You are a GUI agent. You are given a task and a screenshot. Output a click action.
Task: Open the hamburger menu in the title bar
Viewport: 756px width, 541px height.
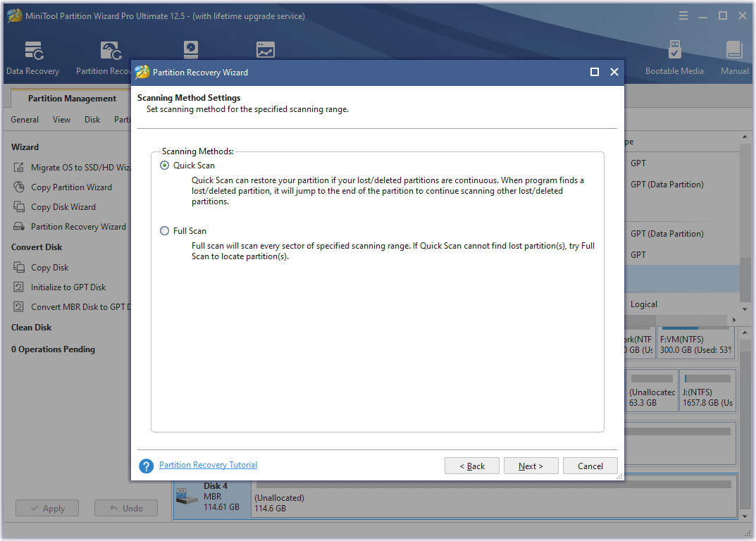coord(683,16)
